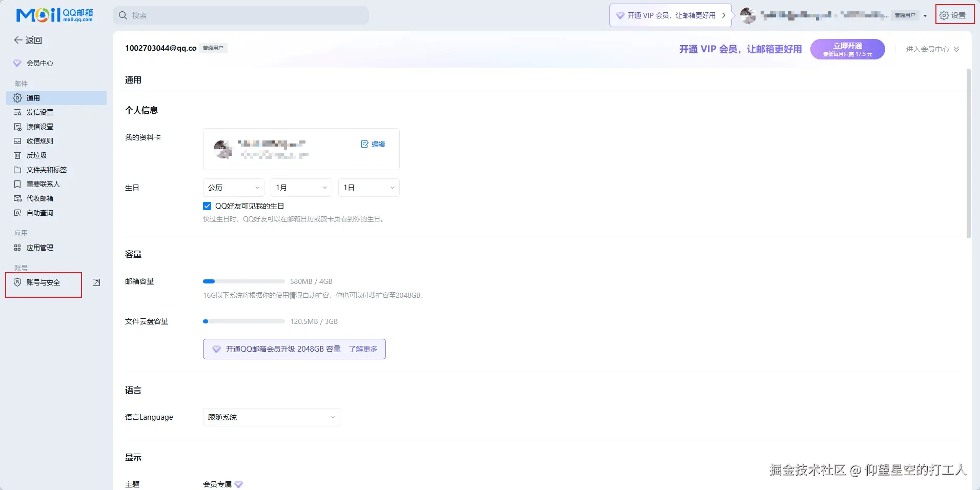This screenshot has height=490, width=980.
Task: Click the 会员专属 diamond icon
Action: [239, 484]
